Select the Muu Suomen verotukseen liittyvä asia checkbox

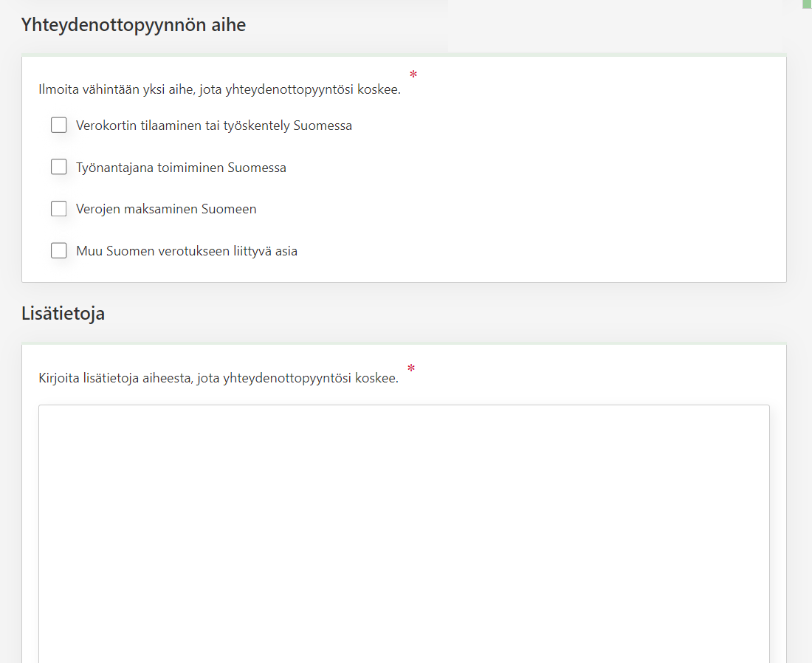point(59,251)
